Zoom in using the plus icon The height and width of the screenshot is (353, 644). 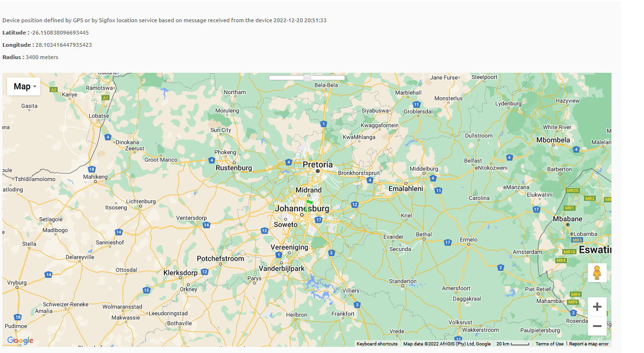pos(597,307)
